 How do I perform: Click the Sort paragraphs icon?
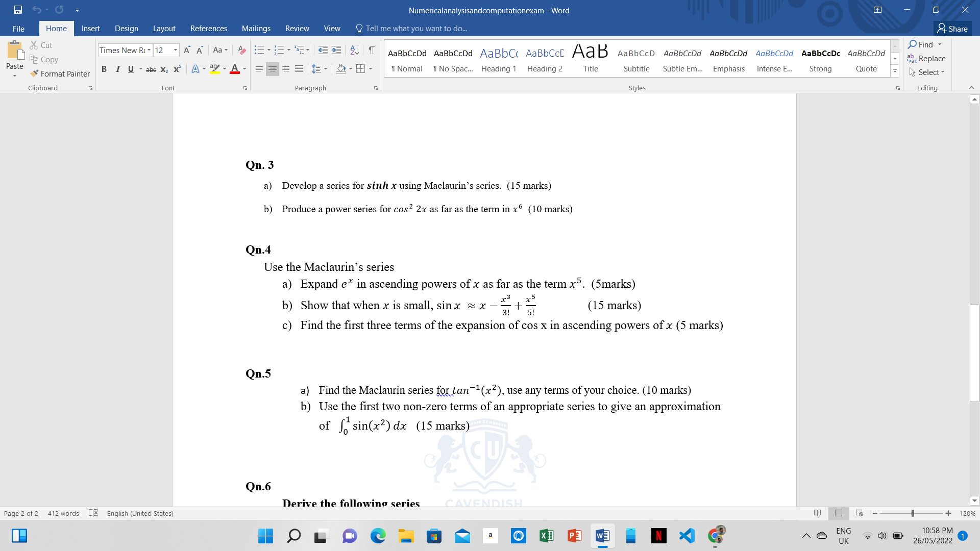tap(354, 50)
